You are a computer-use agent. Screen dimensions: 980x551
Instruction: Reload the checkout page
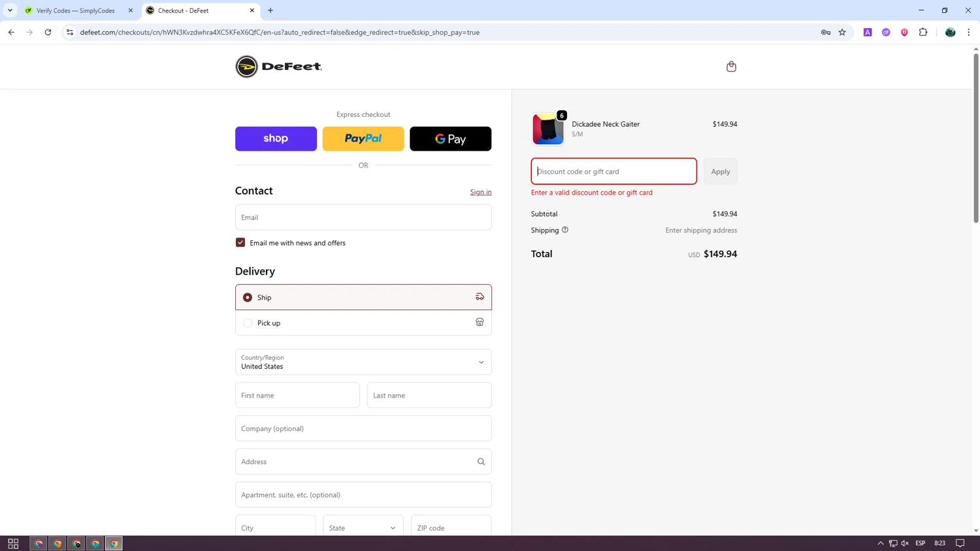[48, 32]
